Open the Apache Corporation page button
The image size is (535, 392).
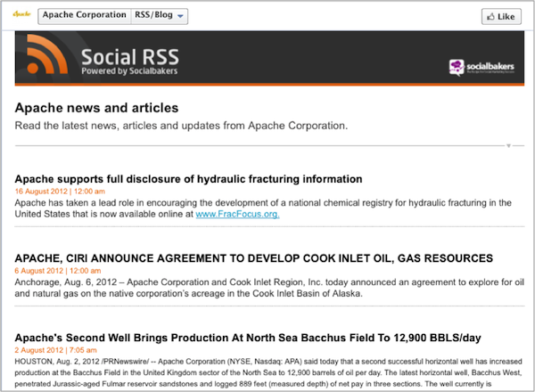pos(85,16)
